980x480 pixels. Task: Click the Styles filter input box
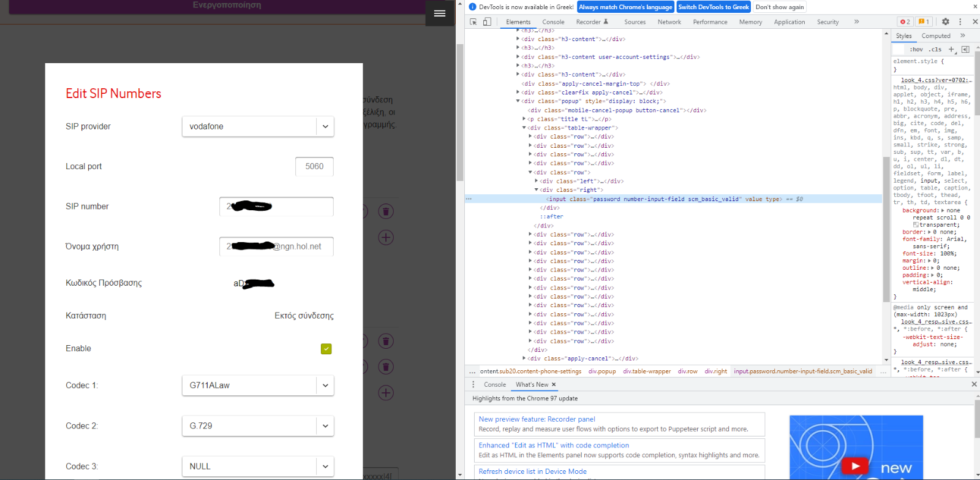[x=899, y=49]
